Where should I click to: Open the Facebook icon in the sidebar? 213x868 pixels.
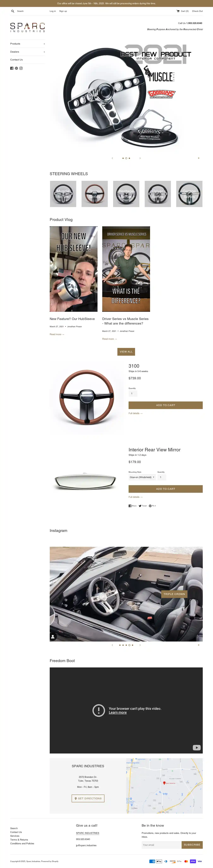pos(12,68)
